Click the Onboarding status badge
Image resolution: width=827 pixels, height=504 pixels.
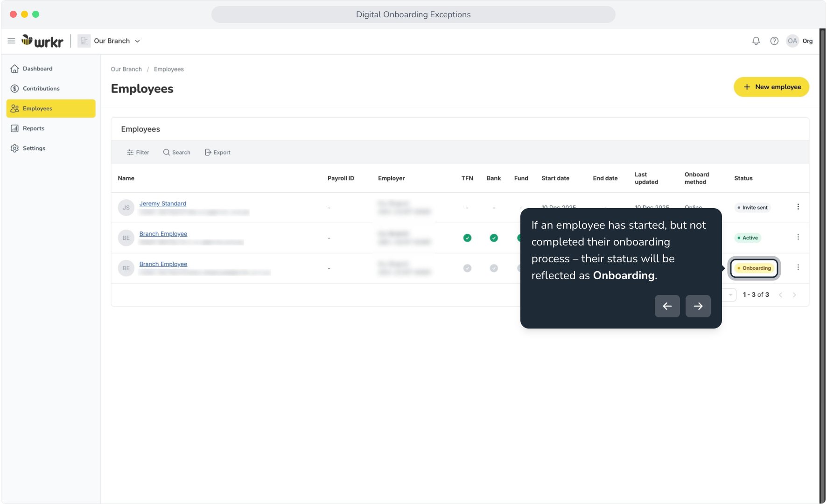point(754,268)
